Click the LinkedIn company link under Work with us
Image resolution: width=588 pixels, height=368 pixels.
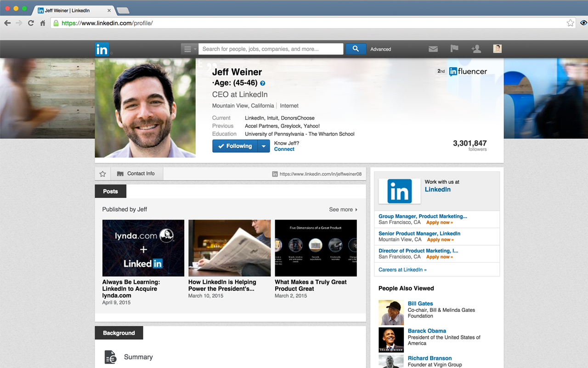(438, 190)
